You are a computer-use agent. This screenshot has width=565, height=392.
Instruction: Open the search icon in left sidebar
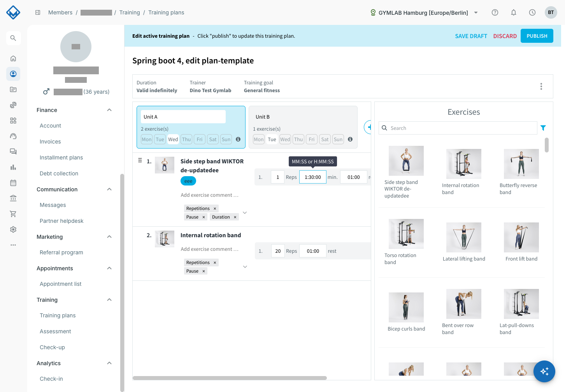pos(13,38)
